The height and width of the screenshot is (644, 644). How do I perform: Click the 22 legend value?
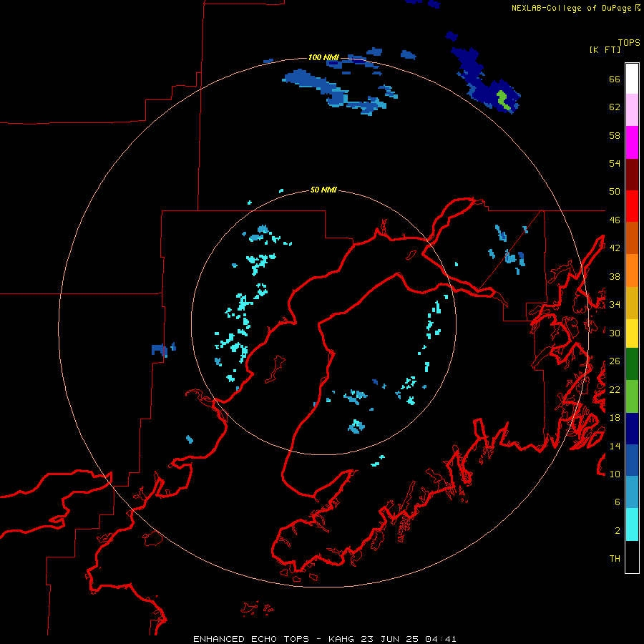click(x=615, y=389)
